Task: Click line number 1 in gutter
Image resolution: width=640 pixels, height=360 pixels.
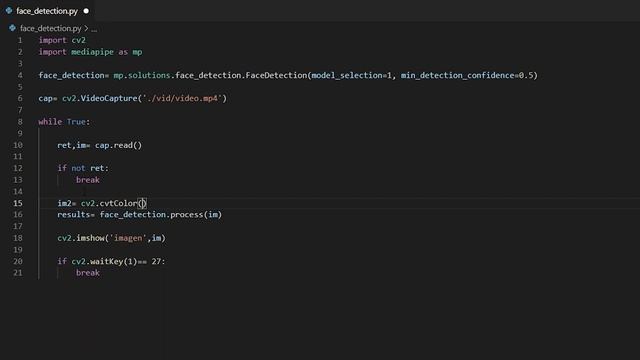Action: 20,40
